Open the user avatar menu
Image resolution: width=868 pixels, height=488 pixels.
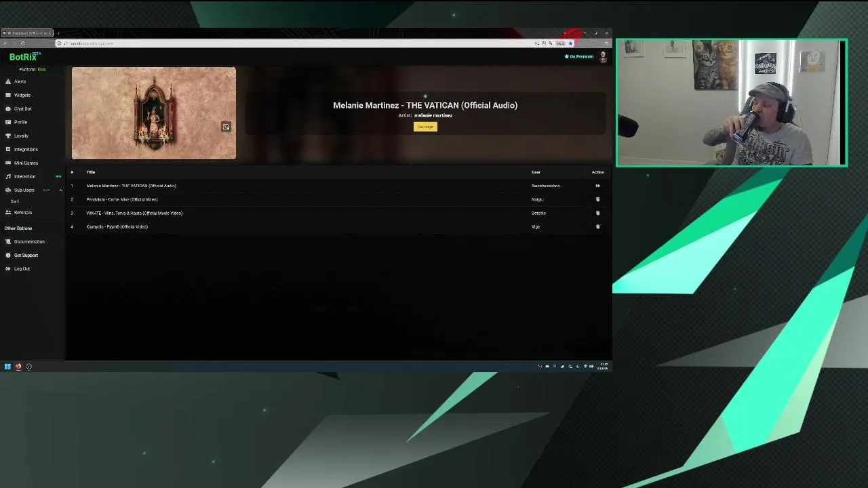pyautogui.click(x=603, y=57)
